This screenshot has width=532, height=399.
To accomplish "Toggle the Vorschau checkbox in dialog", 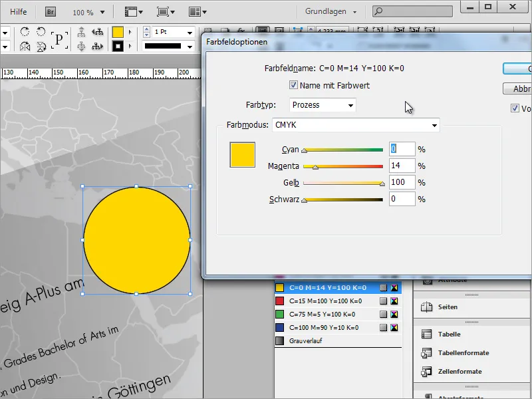I will point(515,108).
